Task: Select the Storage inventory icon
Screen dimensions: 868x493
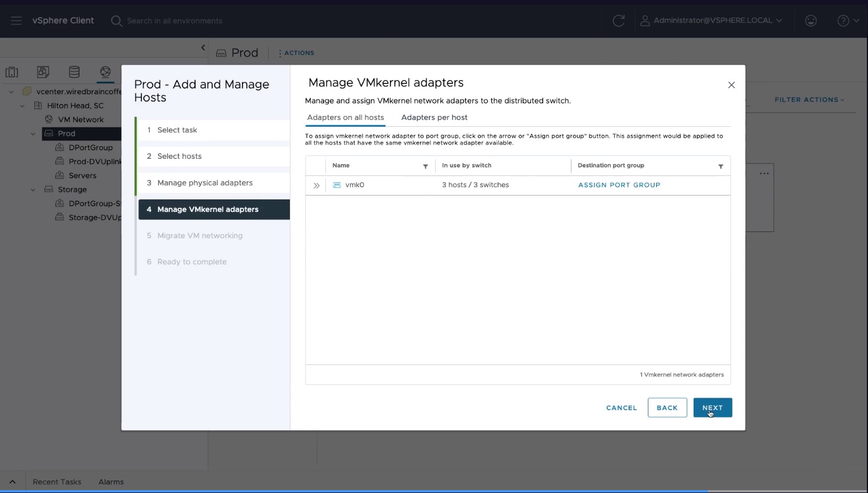Action: (74, 72)
